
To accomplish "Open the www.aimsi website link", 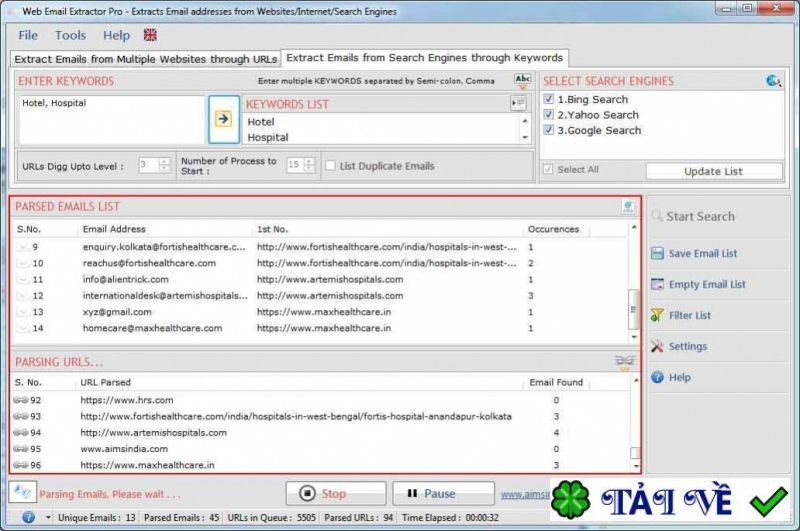I will [x=526, y=494].
